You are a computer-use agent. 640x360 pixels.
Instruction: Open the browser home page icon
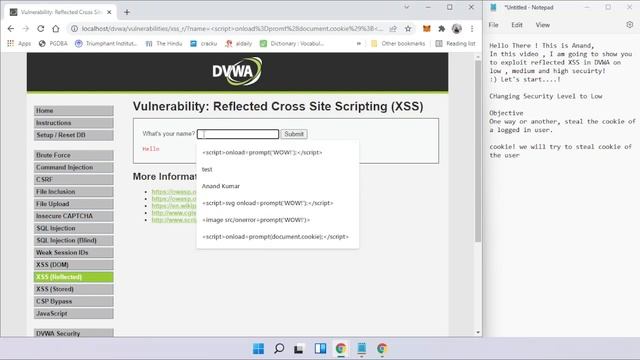56,29
